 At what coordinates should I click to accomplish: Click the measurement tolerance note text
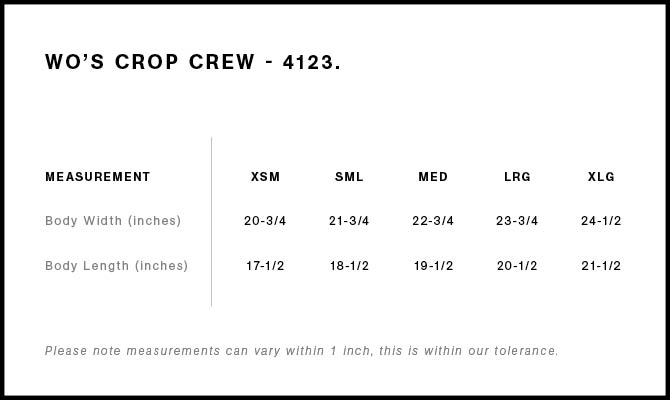[302, 351]
